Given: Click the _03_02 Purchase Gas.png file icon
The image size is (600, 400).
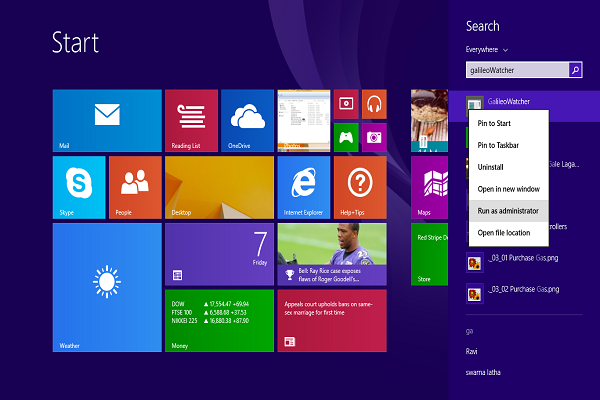Looking at the screenshot, I should pyautogui.click(x=474, y=294).
